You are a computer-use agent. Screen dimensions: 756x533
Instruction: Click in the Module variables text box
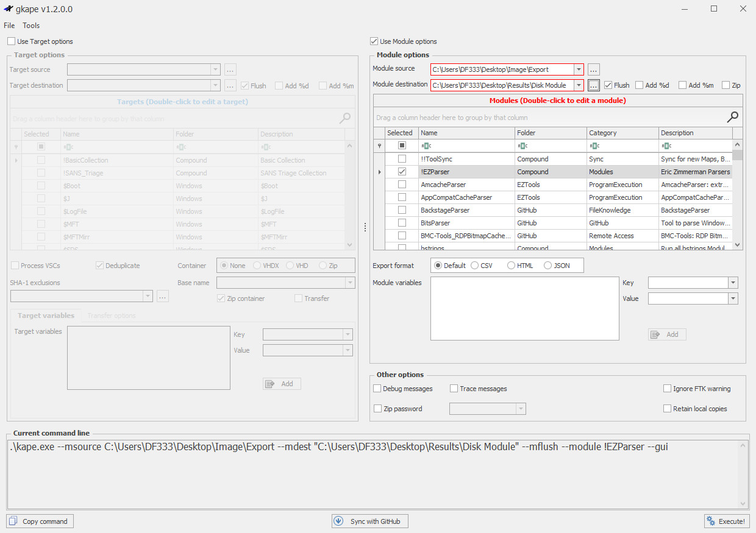pyautogui.click(x=524, y=308)
